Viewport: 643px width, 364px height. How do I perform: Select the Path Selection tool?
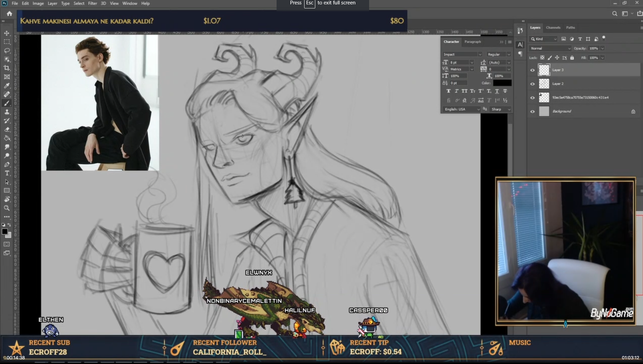(x=7, y=182)
